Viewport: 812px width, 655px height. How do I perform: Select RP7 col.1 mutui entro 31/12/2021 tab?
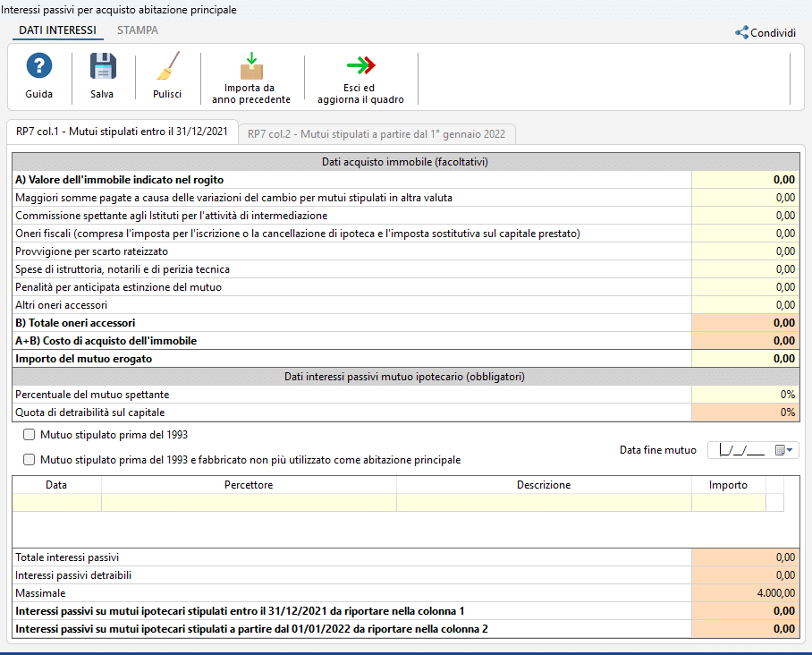122,132
